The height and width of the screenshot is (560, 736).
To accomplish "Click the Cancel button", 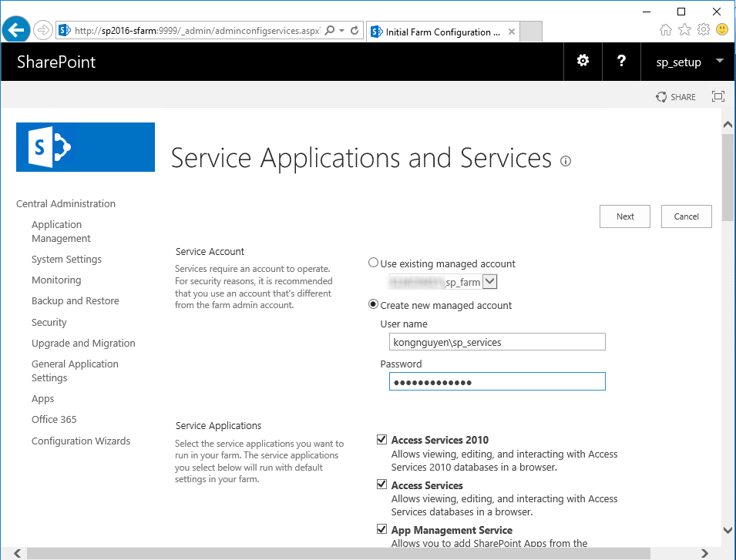I will click(686, 216).
